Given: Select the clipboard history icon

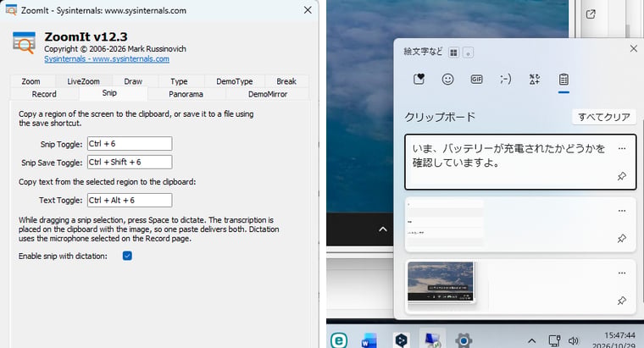Looking at the screenshot, I should pos(563,79).
